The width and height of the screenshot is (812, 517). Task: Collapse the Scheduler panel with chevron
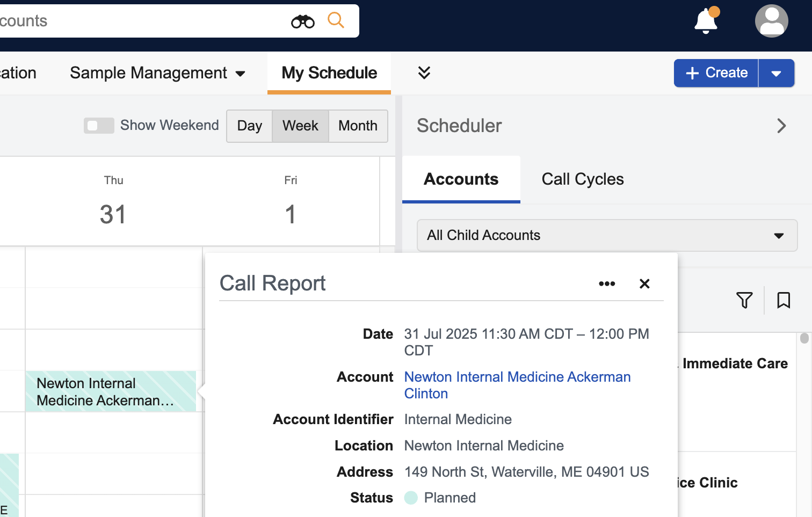click(x=781, y=126)
